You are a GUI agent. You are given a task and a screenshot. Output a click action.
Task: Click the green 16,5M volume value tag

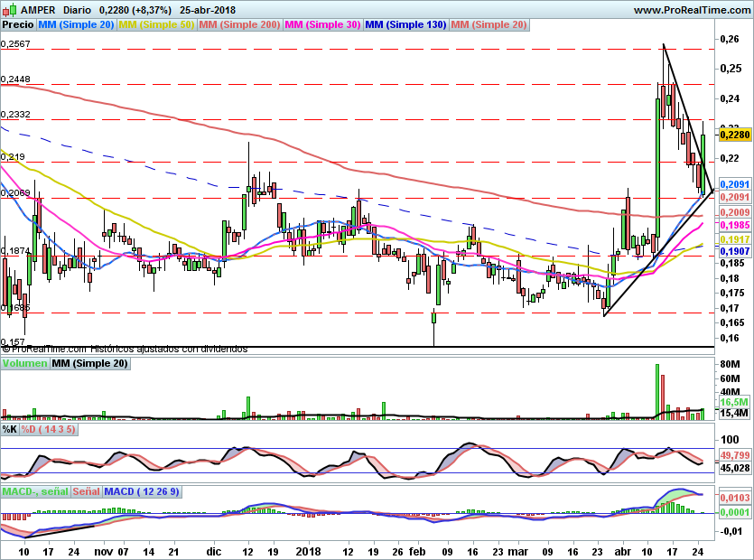coord(735,401)
